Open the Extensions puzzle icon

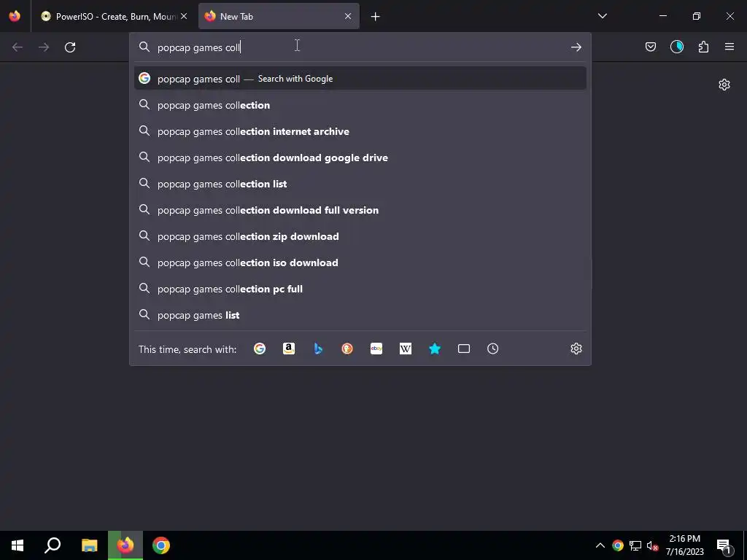click(703, 47)
